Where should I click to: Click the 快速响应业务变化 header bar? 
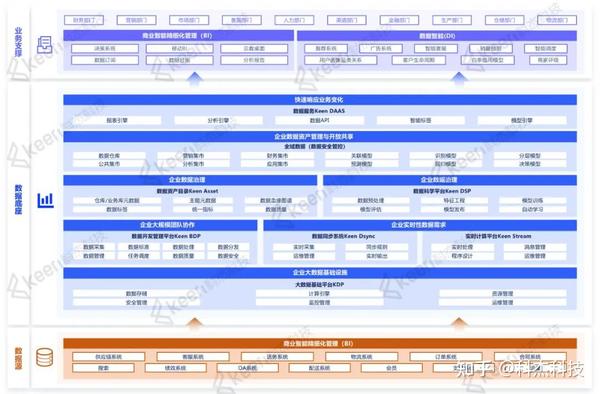click(x=320, y=99)
